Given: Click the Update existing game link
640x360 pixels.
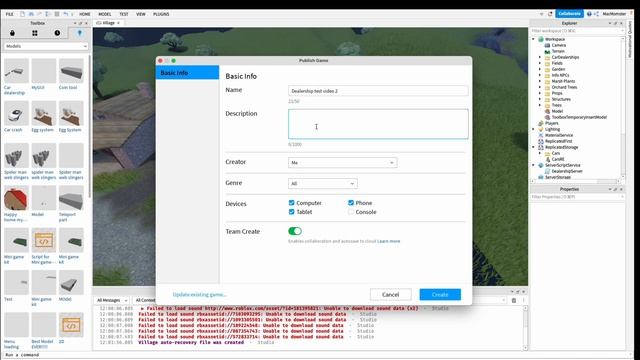Looking at the screenshot, I should click(x=199, y=294).
